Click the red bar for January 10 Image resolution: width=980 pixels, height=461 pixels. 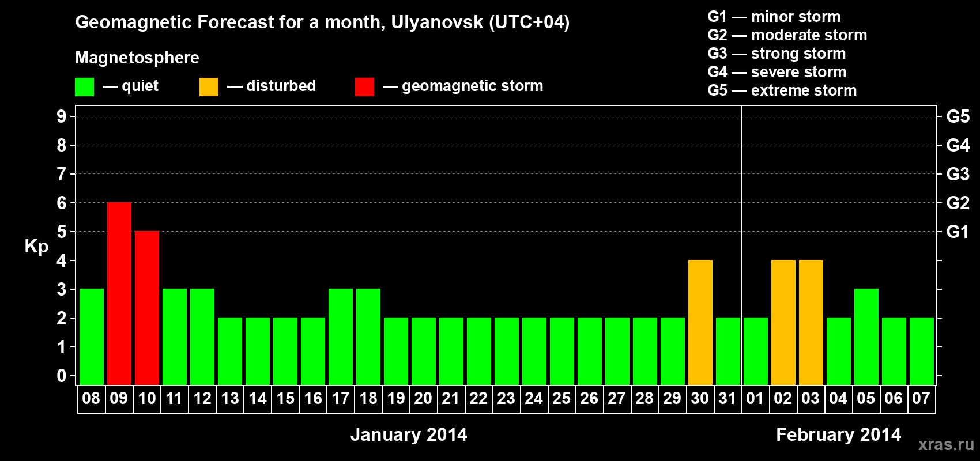pyautogui.click(x=147, y=308)
